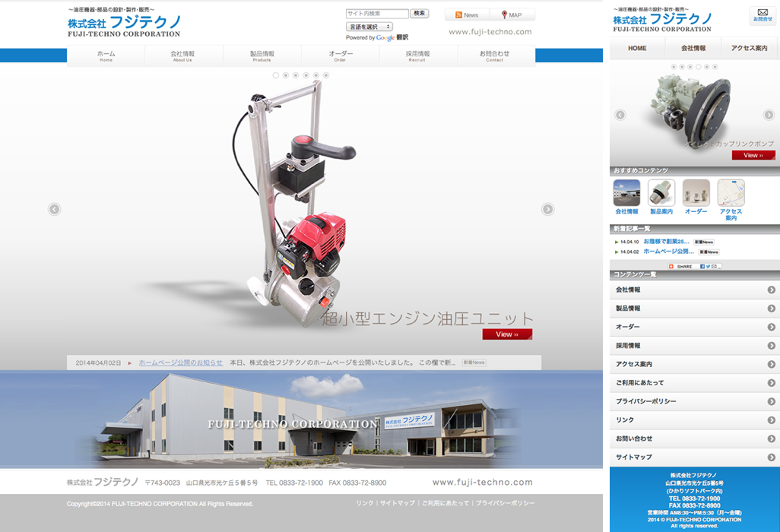This screenshot has width=780, height=532.
Task: Open the MAP pin button in the header
Action: (x=512, y=15)
